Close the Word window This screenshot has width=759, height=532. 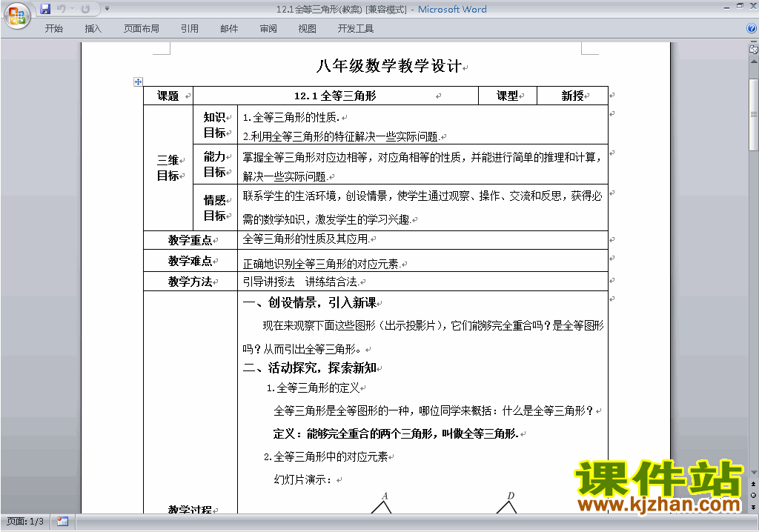tap(753, 6)
